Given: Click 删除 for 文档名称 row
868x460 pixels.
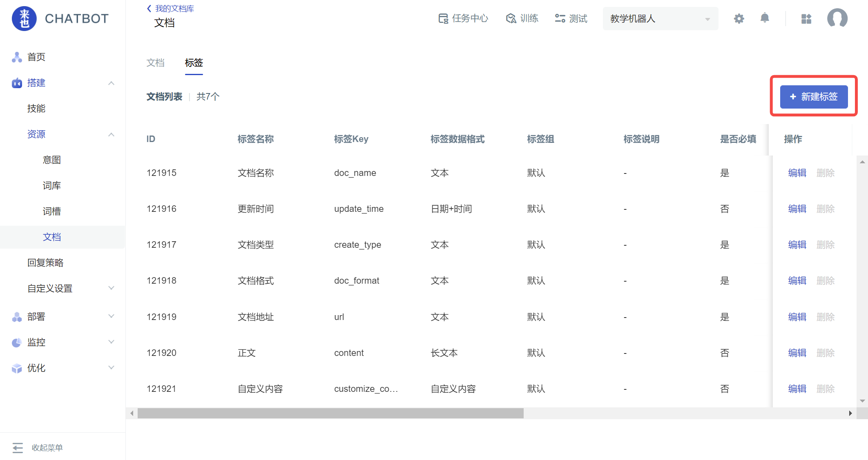Looking at the screenshot, I should click(826, 173).
